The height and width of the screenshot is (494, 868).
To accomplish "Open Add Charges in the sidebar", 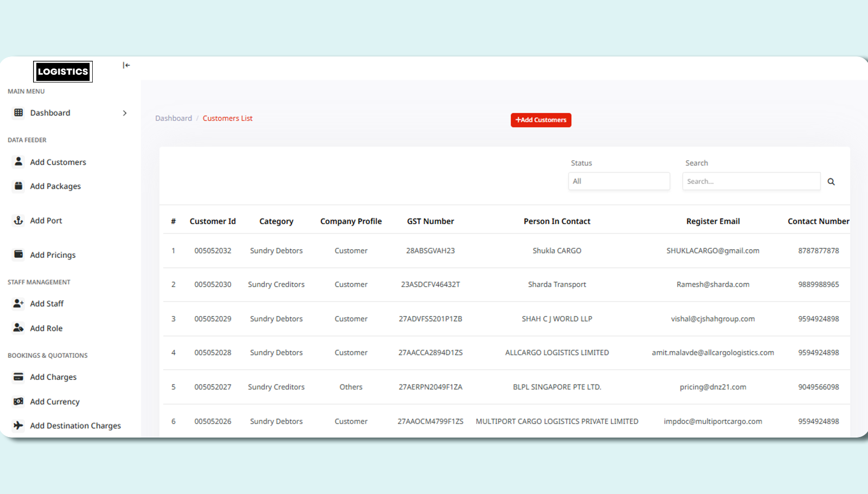I will click(x=53, y=377).
